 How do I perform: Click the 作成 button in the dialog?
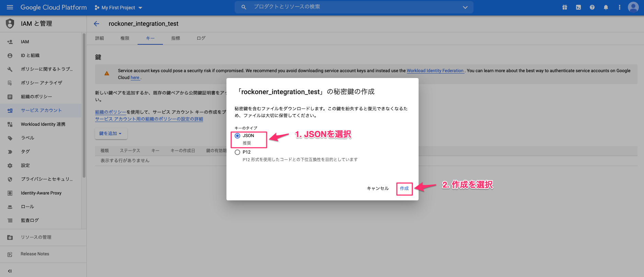click(x=404, y=189)
